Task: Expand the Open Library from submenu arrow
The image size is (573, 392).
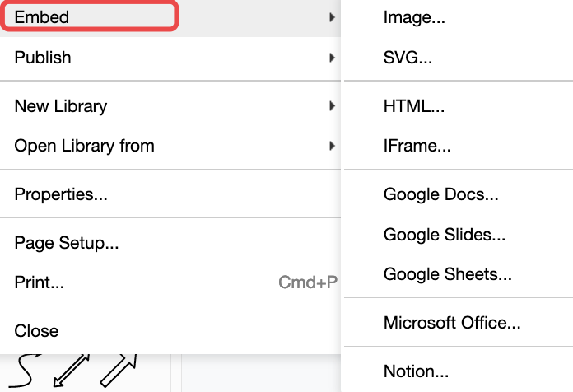Action: coord(332,146)
